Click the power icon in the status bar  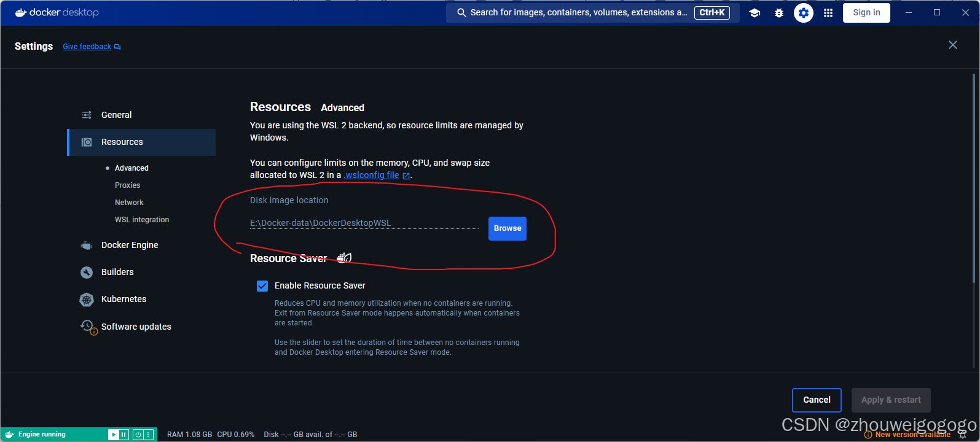click(138, 435)
